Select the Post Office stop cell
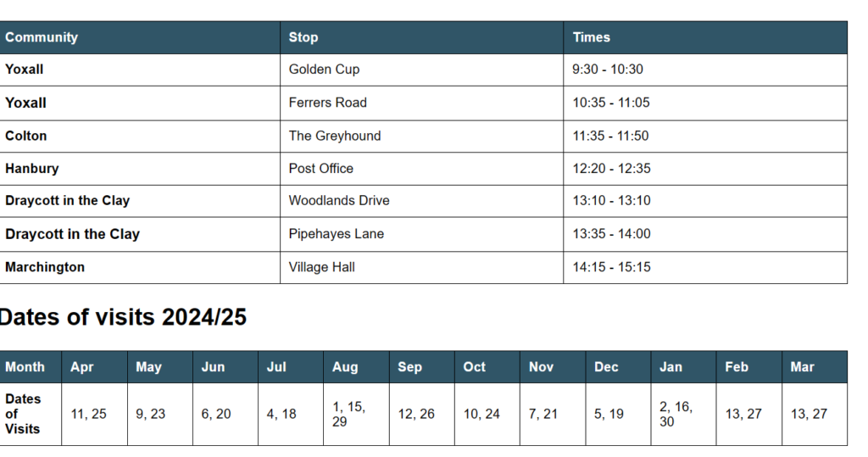Viewport: 868px width, 457px height. pos(422,169)
